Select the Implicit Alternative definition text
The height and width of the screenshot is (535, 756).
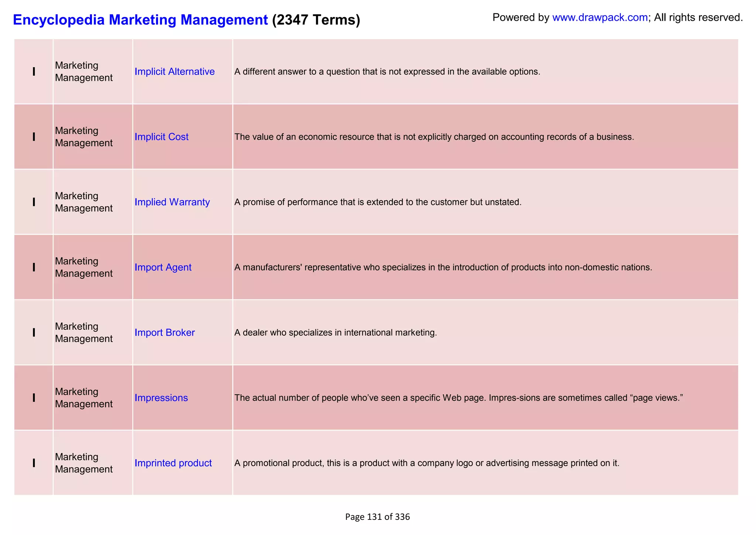pyautogui.click(x=387, y=72)
